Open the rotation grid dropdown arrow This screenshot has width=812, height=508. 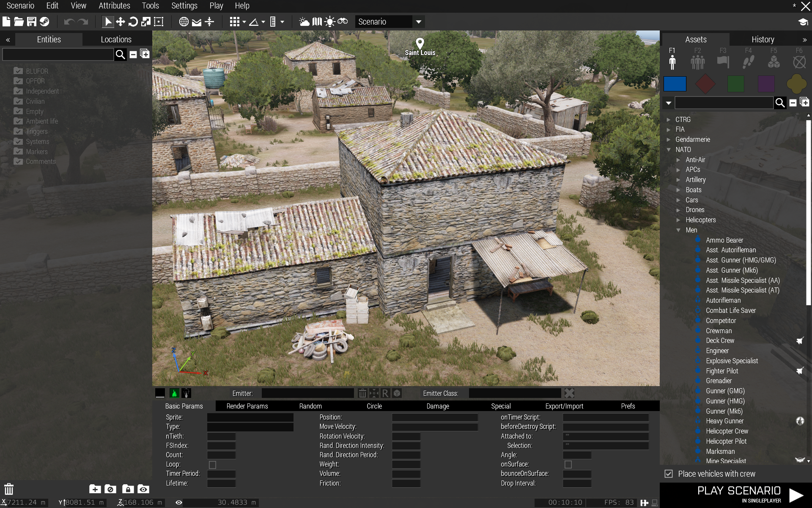point(263,22)
